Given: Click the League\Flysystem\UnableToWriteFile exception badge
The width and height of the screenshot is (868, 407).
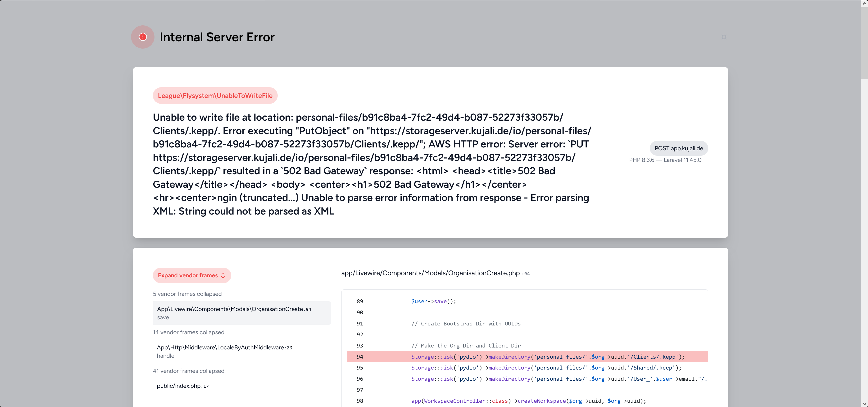Looking at the screenshot, I should click(215, 96).
